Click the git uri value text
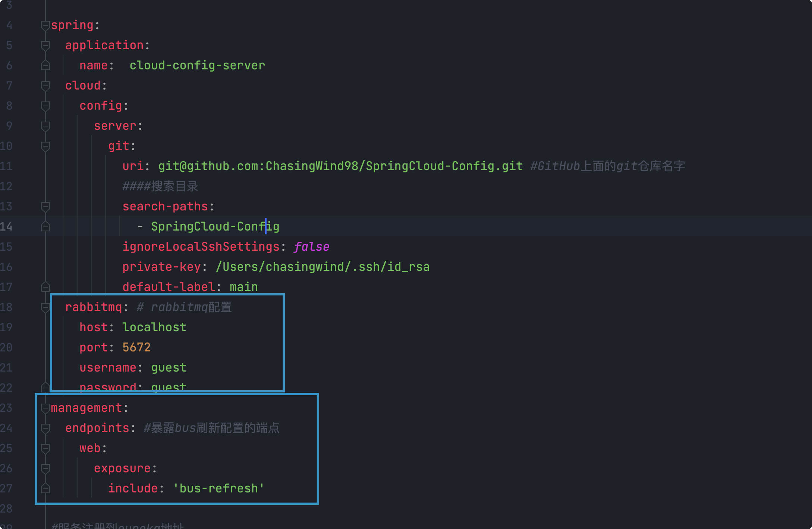 click(340, 166)
